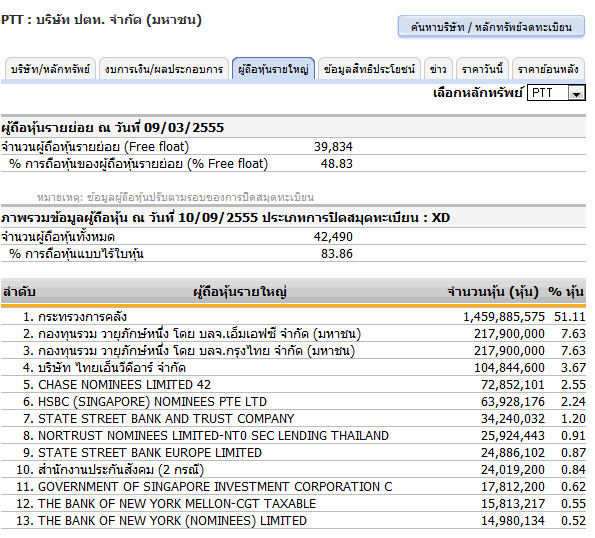This screenshot has height=538, width=595.
Task: Click STATE STREET BANK EUROPE LIMITED
Action: click(x=150, y=453)
